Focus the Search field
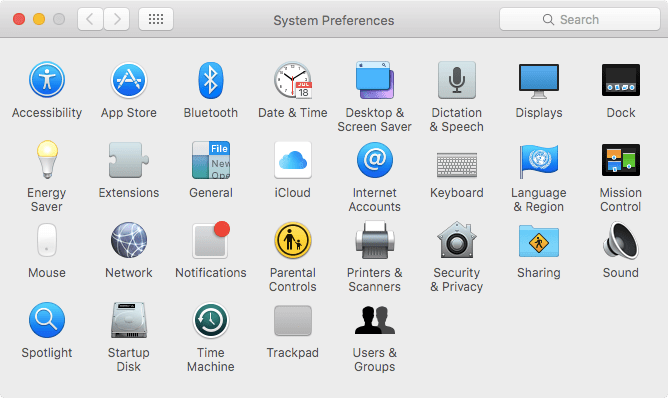The height and width of the screenshot is (398, 668). tap(580, 19)
